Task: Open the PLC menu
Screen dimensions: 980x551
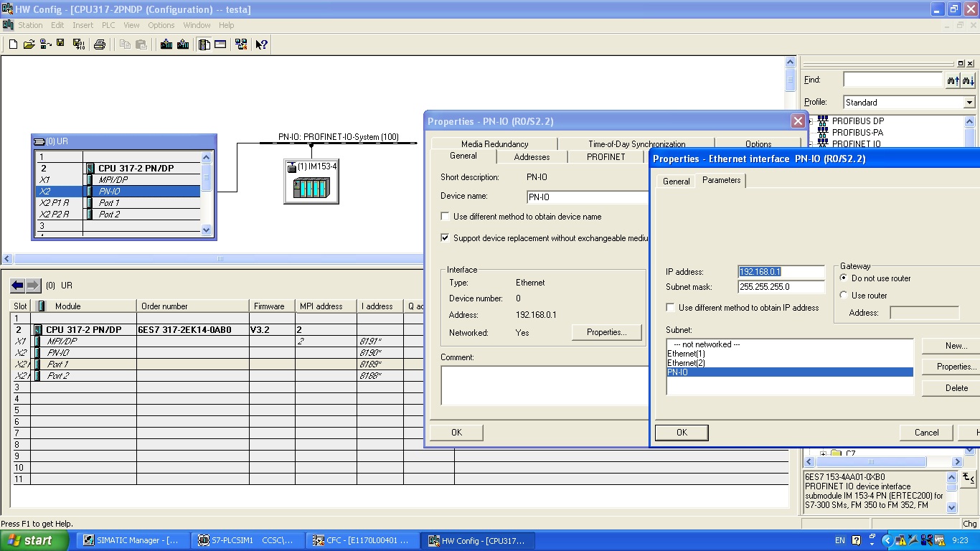Action: (x=108, y=25)
